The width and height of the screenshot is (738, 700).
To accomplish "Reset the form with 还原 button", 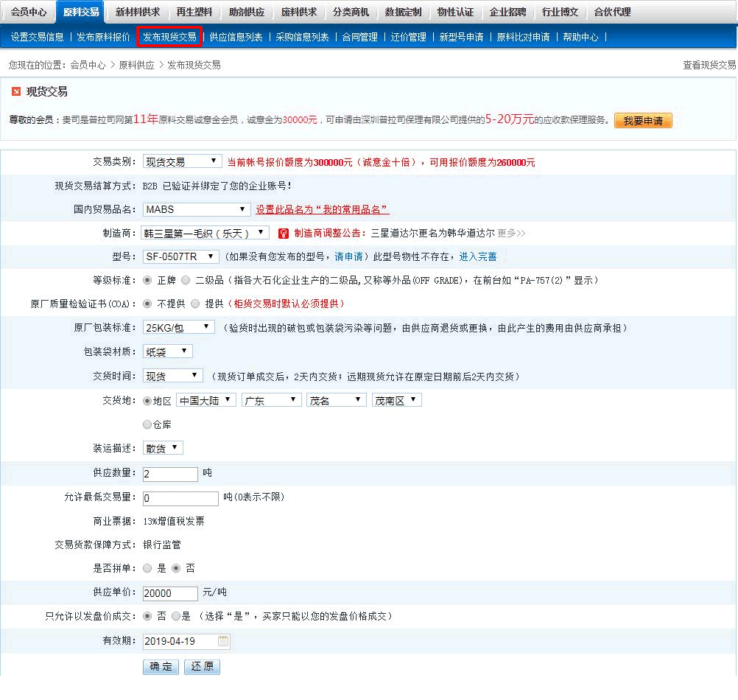I will click(x=202, y=666).
